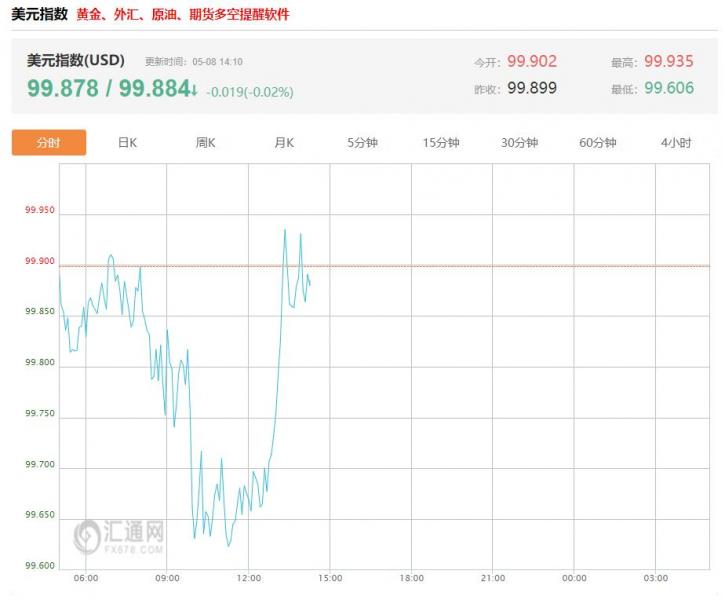Click the 99.850 y-axis label

pos(40,312)
